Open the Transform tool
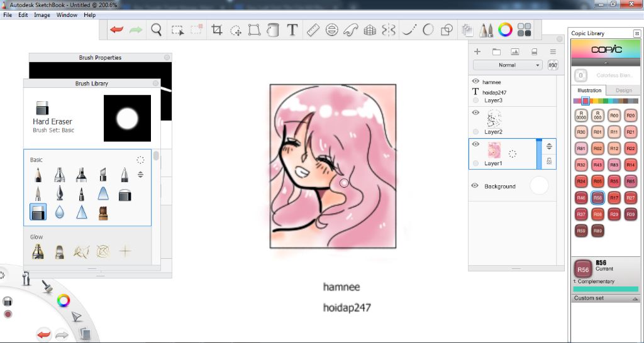 pos(254,30)
